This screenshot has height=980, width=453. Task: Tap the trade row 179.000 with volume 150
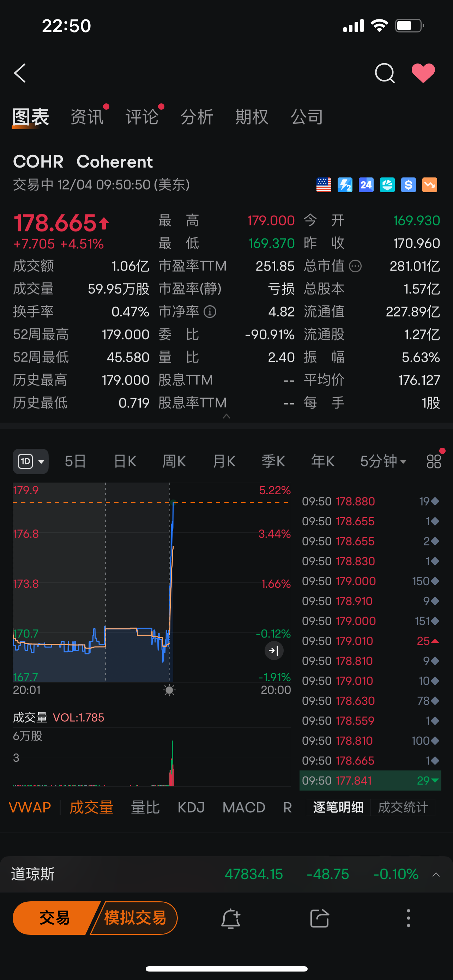pyautogui.click(x=370, y=581)
